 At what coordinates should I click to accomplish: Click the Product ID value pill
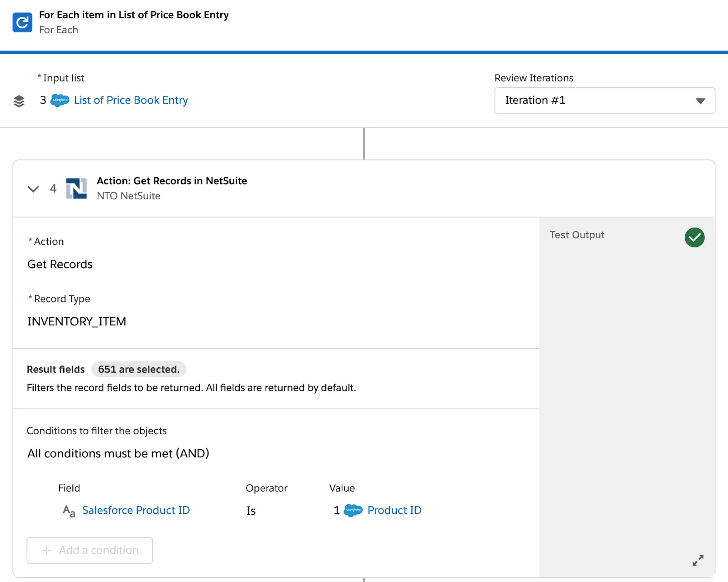pyautogui.click(x=394, y=510)
